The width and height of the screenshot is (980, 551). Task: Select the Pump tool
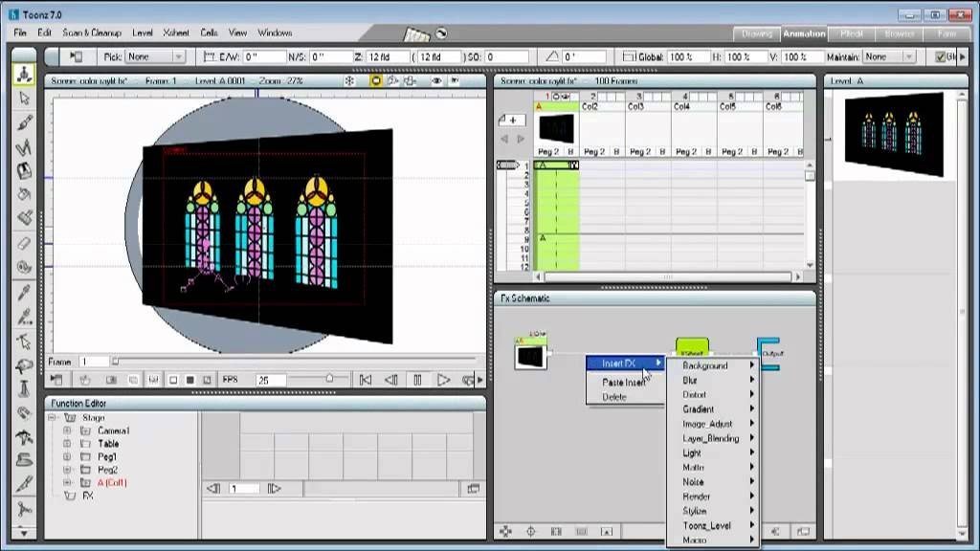coord(24,389)
